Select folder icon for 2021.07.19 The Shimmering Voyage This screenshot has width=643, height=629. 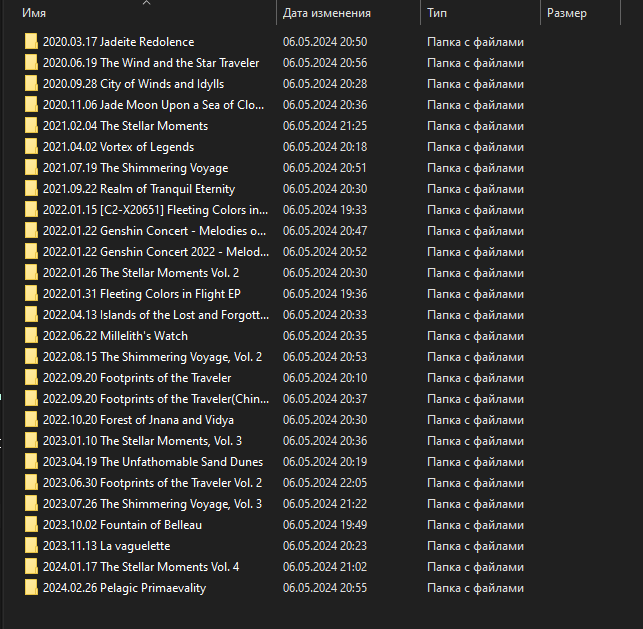click(31, 168)
